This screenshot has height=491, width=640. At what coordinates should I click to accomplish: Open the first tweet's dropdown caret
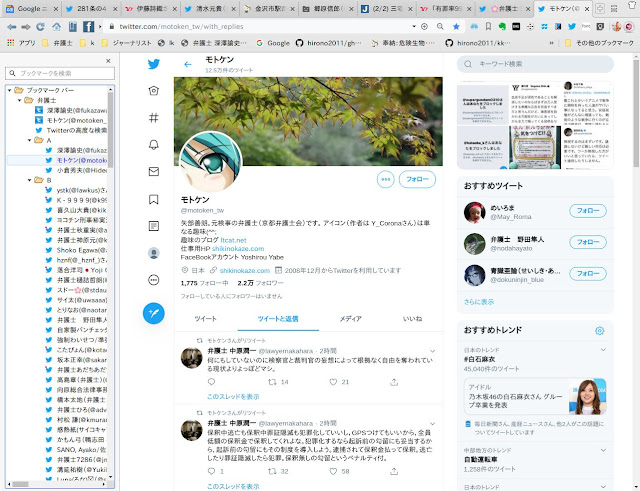click(x=432, y=351)
